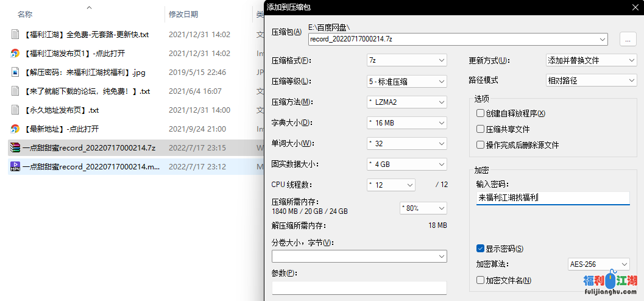Expand the 压缩等级 dropdown
Screen dimensions: 644x301
point(406,82)
